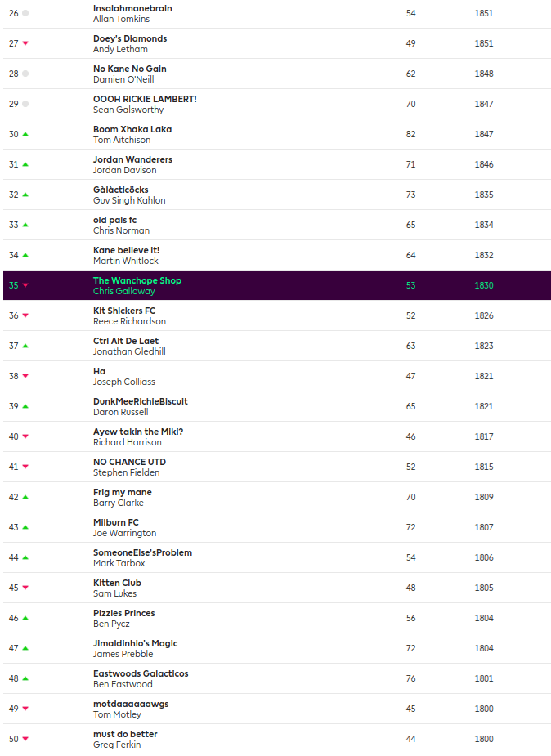The width and height of the screenshot is (551, 756).
Task: Click the 1809 total for Frig my mane
Action: pos(484,497)
